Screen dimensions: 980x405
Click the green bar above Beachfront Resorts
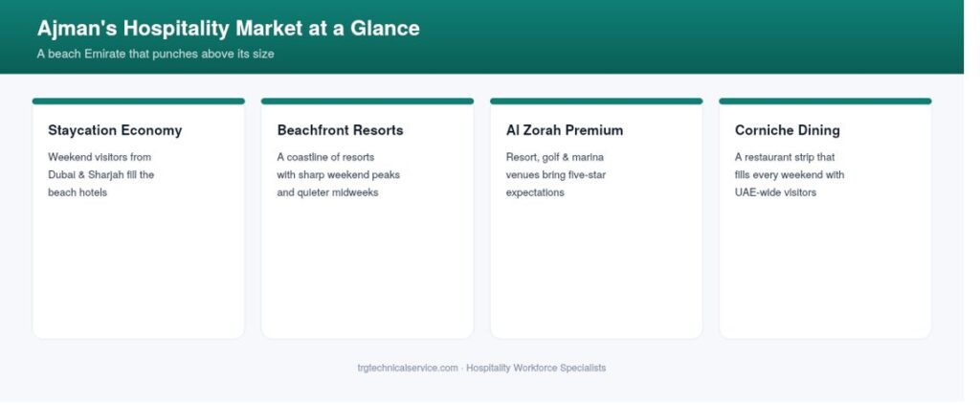367,101
